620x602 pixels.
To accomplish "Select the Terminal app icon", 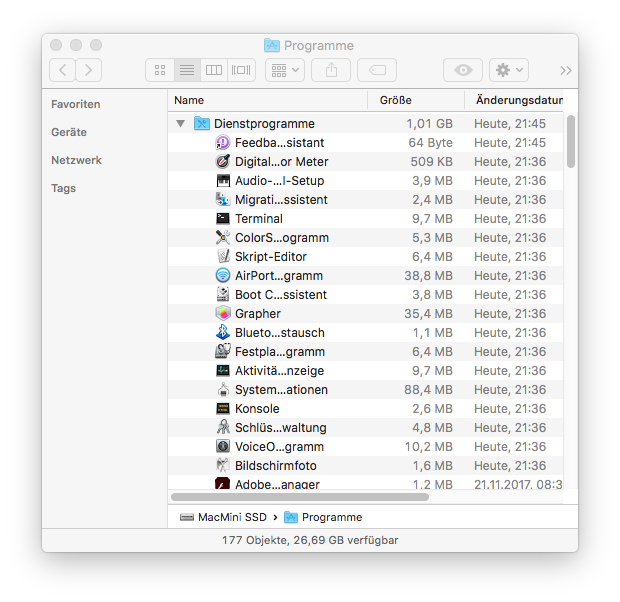I will click(x=223, y=218).
